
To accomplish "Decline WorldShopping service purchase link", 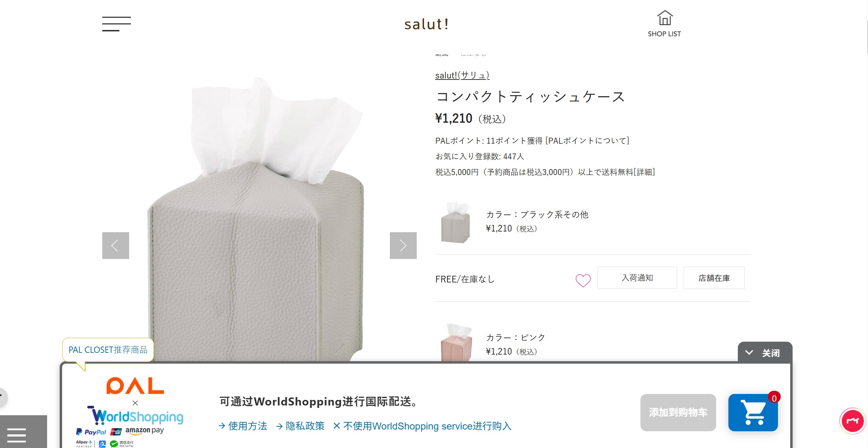I will [x=422, y=426].
